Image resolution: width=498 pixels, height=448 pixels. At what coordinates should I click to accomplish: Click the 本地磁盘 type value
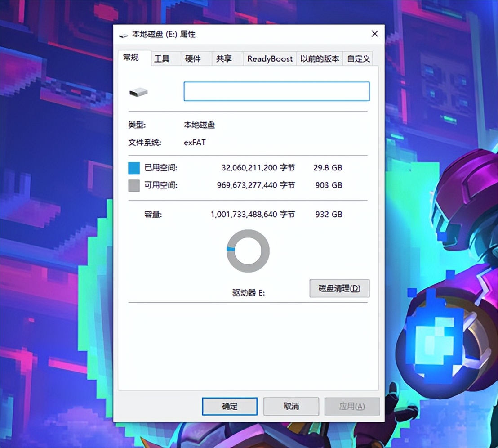(x=199, y=125)
